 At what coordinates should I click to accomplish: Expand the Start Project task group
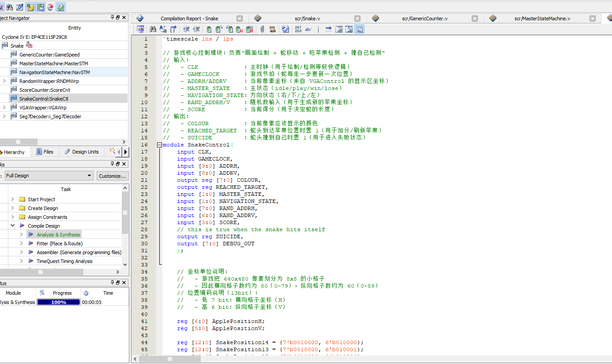point(12,199)
